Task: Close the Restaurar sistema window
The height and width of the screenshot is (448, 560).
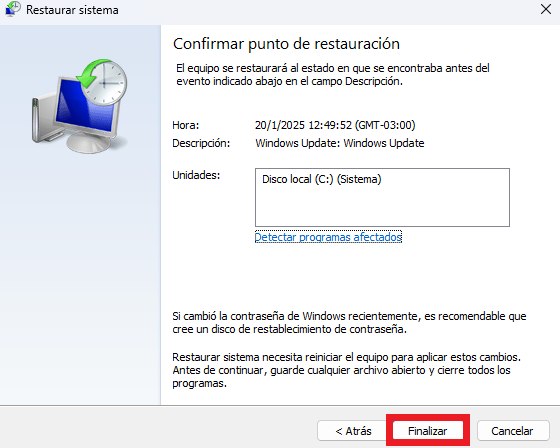Action: (x=546, y=9)
